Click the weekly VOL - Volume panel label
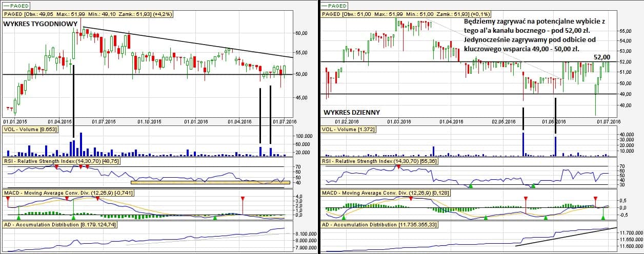This screenshot has width=644, height=254. pos(30,130)
